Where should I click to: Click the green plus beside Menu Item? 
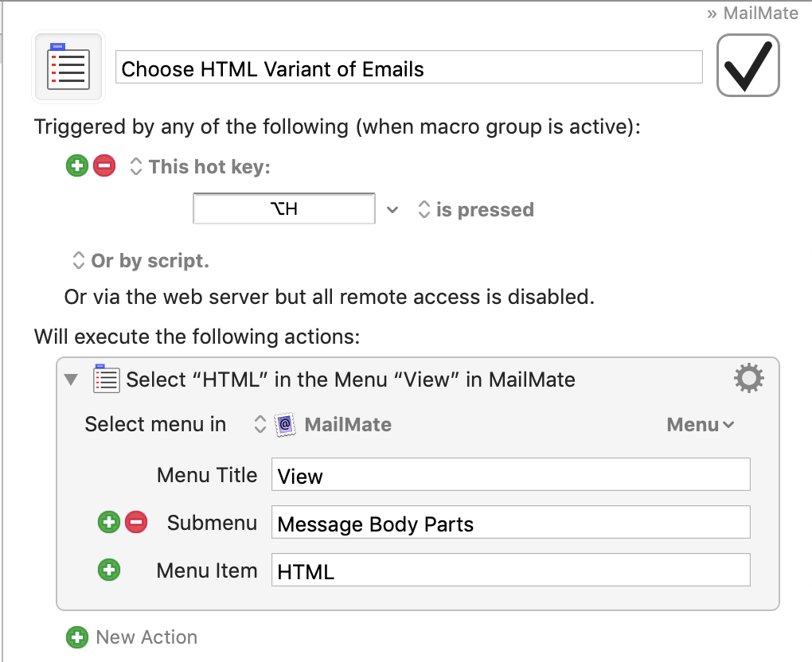[x=109, y=570]
